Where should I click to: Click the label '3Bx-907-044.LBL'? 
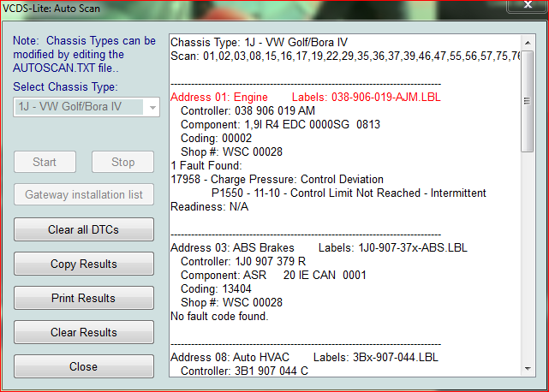[396, 358]
